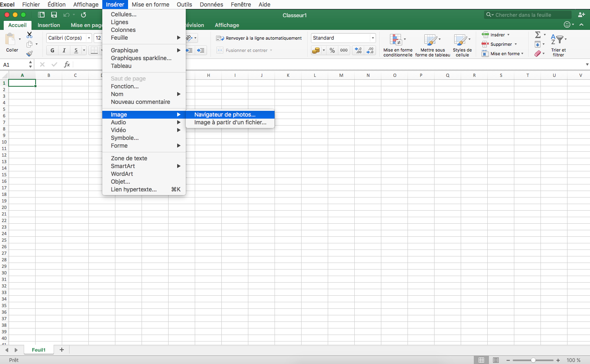This screenshot has height=364, width=590.
Task: Click the share workbook person icon
Action: coord(581,15)
